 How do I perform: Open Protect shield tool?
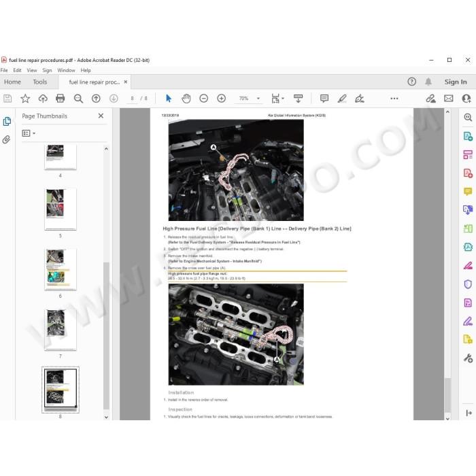(x=468, y=284)
